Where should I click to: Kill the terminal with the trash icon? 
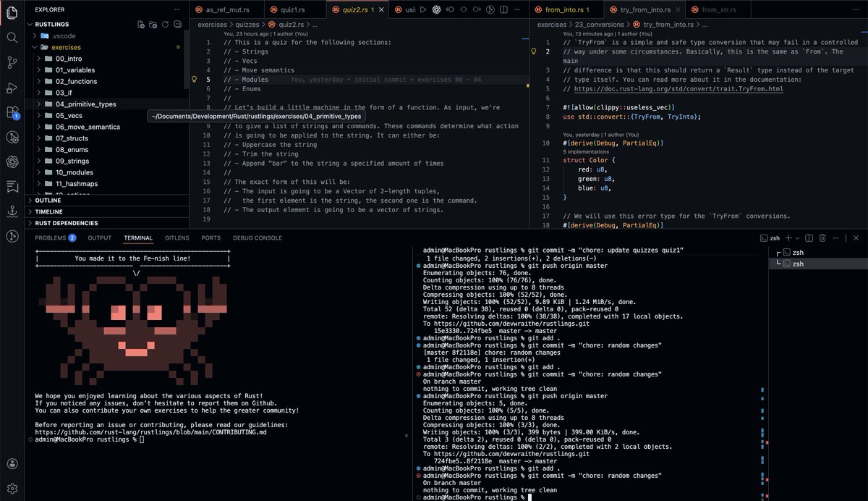(x=822, y=237)
